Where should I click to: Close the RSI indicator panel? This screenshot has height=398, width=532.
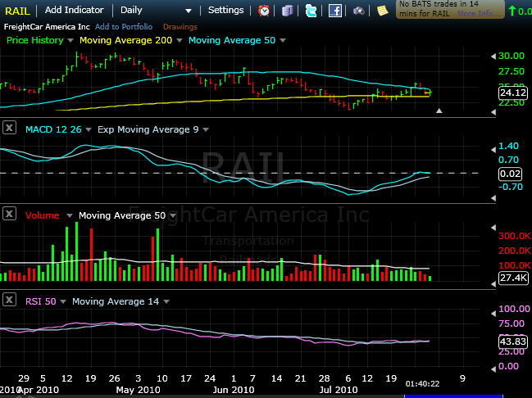point(9,301)
